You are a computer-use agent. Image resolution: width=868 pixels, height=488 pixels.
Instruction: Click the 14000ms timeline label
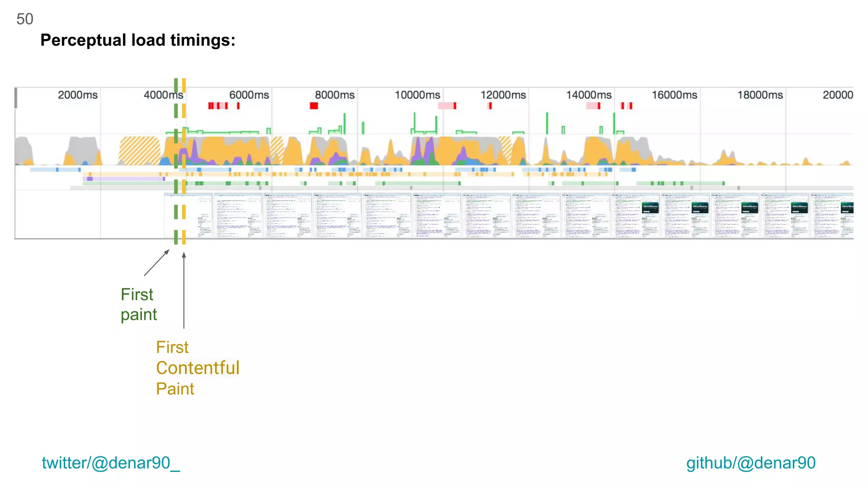[589, 95]
